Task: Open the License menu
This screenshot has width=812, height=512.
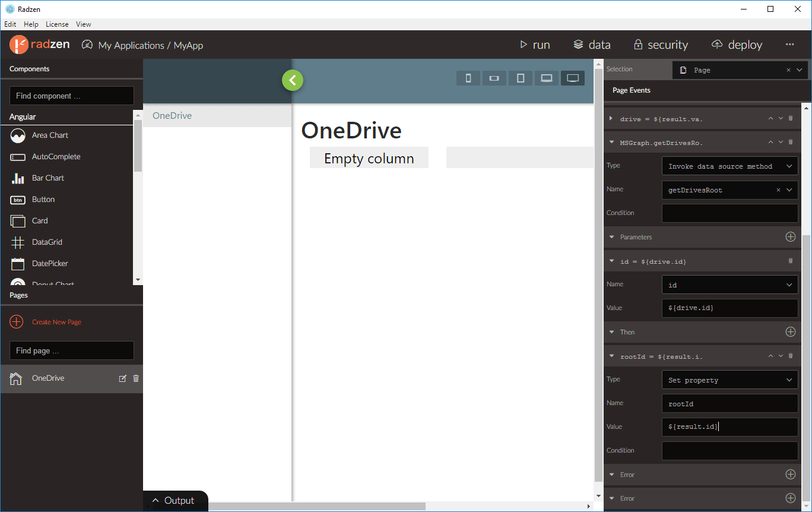Action: tap(57, 24)
